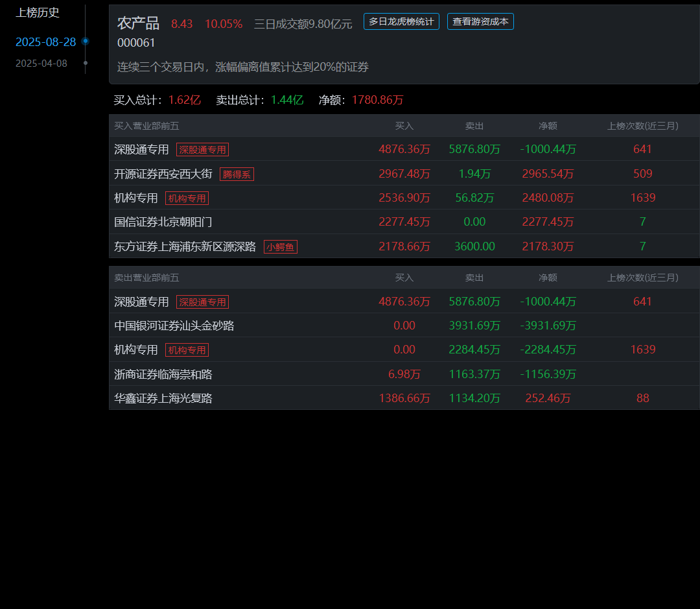Viewport: 700px width, 609px height.
Task: Click the buy value 2536.90万
Action: point(404,198)
